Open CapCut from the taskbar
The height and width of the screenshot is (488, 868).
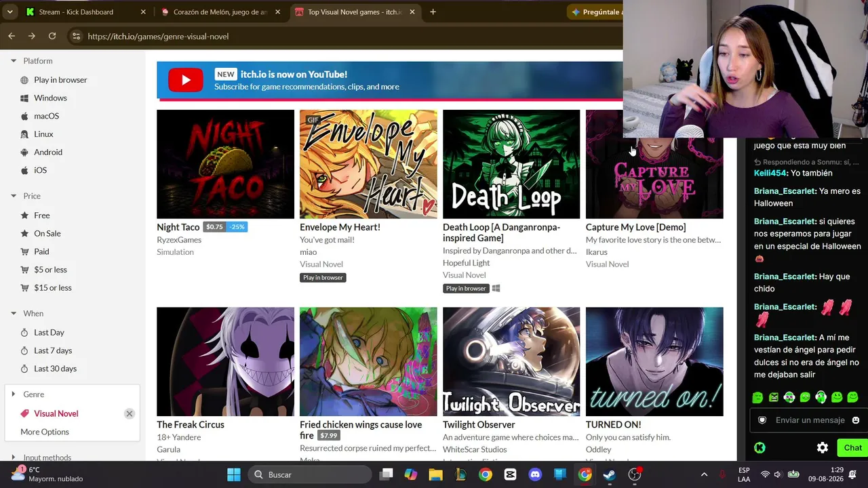coord(510,474)
